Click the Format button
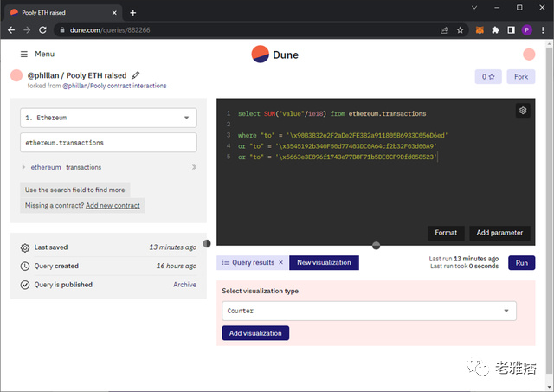The width and height of the screenshot is (554, 392). tap(446, 233)
